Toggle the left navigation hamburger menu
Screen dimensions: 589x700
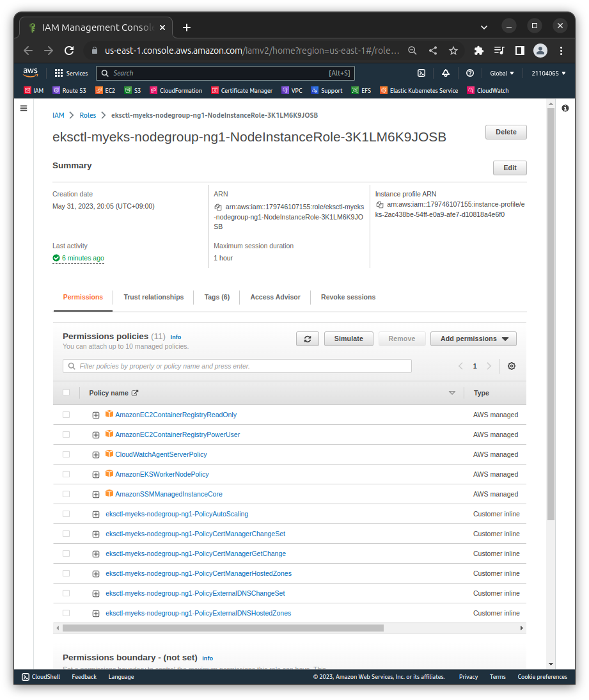(24, 108)
